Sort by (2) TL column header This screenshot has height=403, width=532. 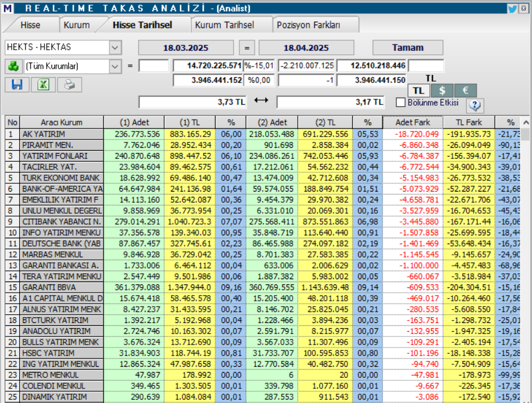(x=325, y=123)
